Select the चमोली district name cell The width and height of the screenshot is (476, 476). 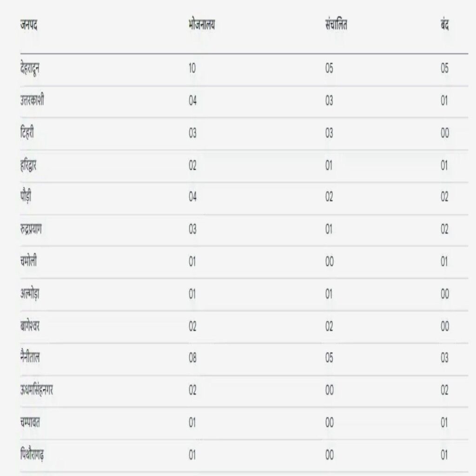click(x=29, y=261)
